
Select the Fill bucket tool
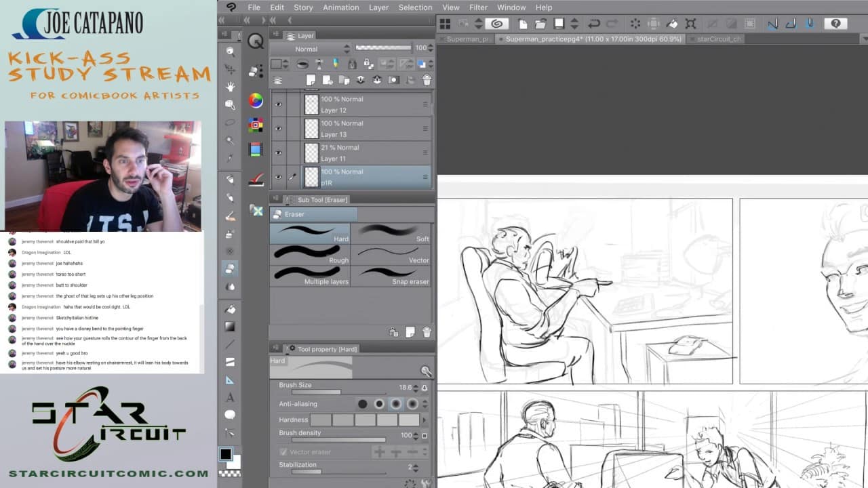tap(231, 309)
